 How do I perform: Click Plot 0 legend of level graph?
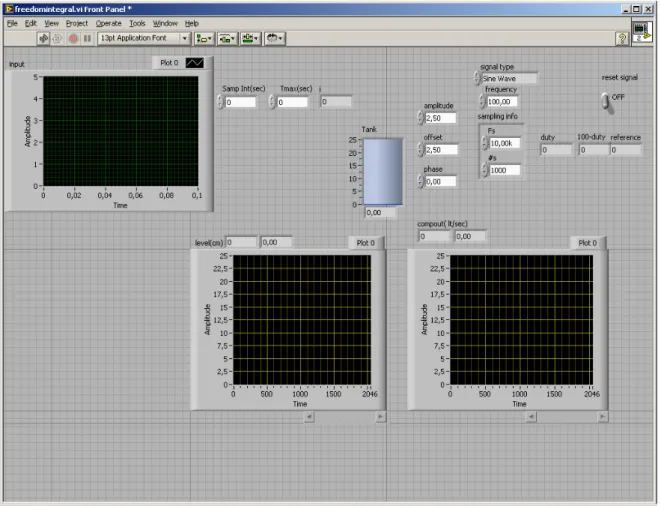pos(366,243)
